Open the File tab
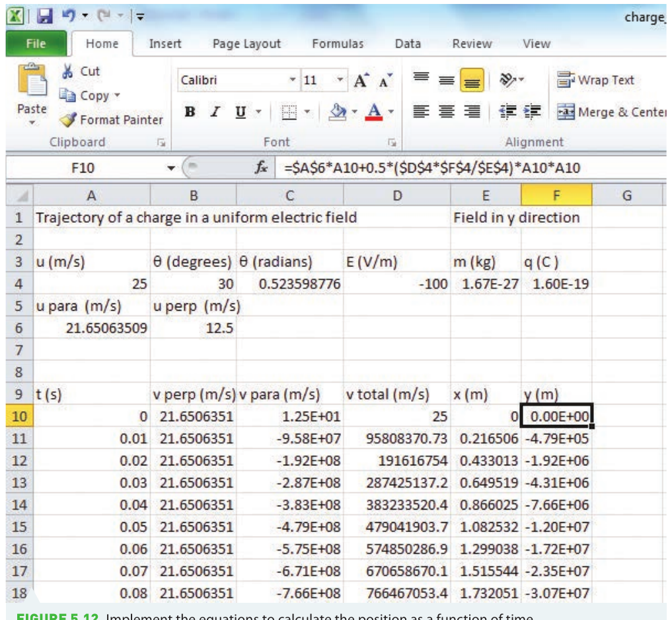672x620 pixels. [x=36, y=44]
